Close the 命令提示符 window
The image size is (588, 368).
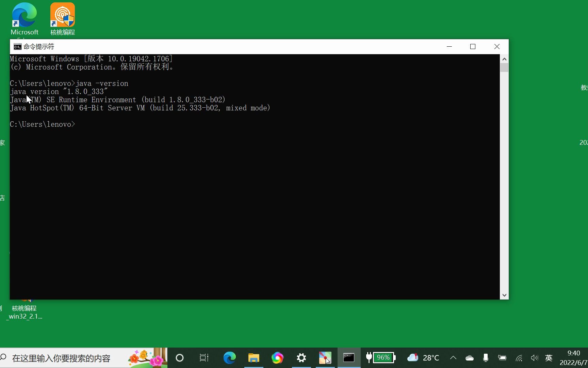click(x=497, y=47)
